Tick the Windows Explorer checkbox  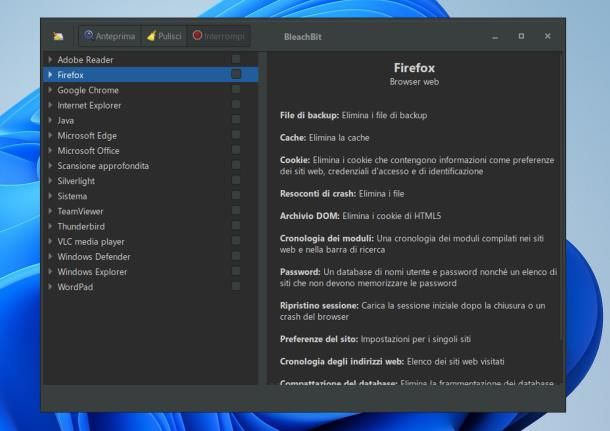(x=236, y=272)
